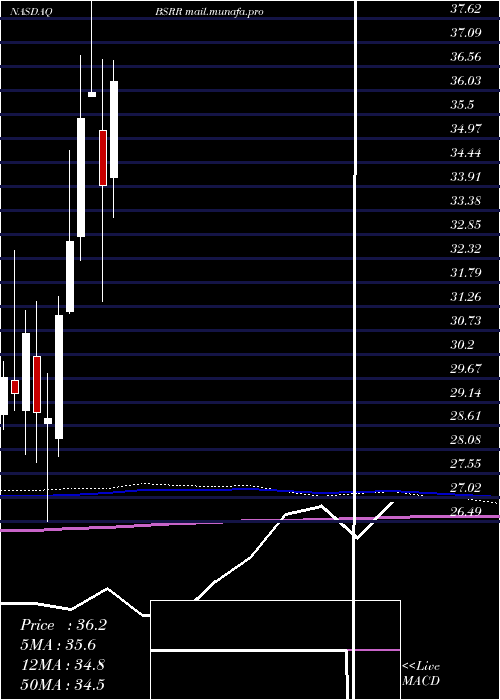The image size is (500, 700).
Task: Click the 27.55 price axis label
Action: click(466, 463)
